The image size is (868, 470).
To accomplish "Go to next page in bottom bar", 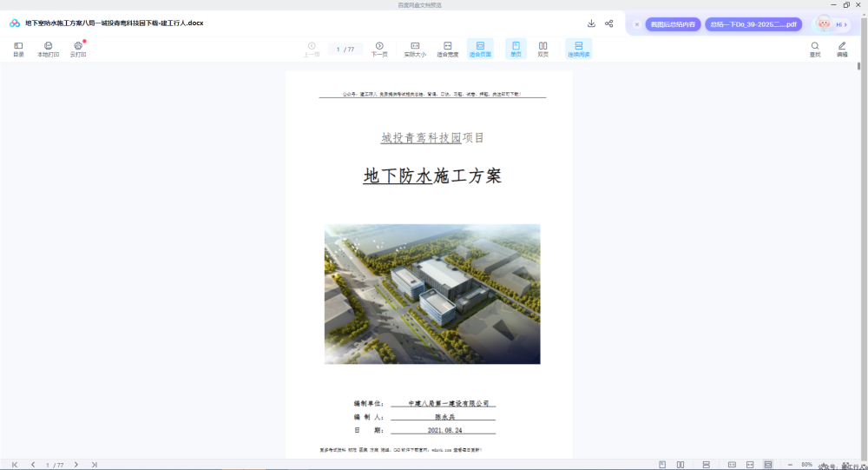I will [76, 465].
